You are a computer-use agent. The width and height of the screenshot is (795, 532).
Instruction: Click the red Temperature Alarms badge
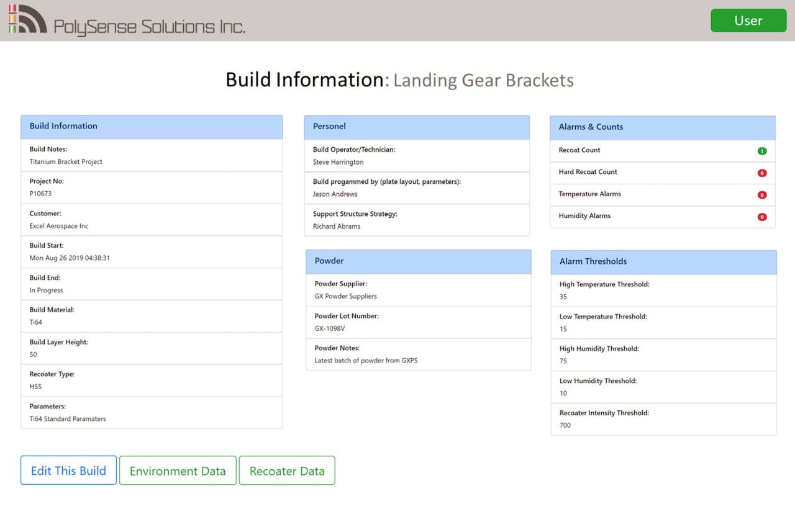point(762,195)
